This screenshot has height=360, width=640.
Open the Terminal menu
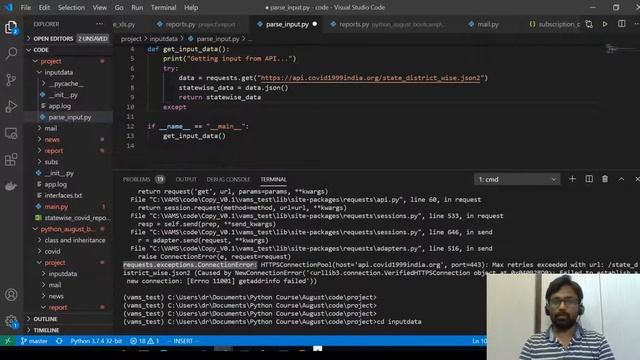163,7
